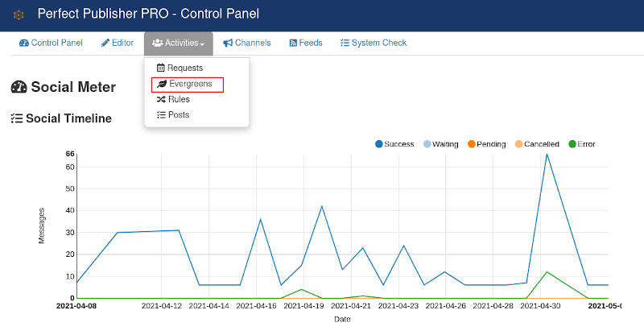Click the Rules shuffle icon
Viewport: 644px width, 335px height.
(x=161, y=100)
